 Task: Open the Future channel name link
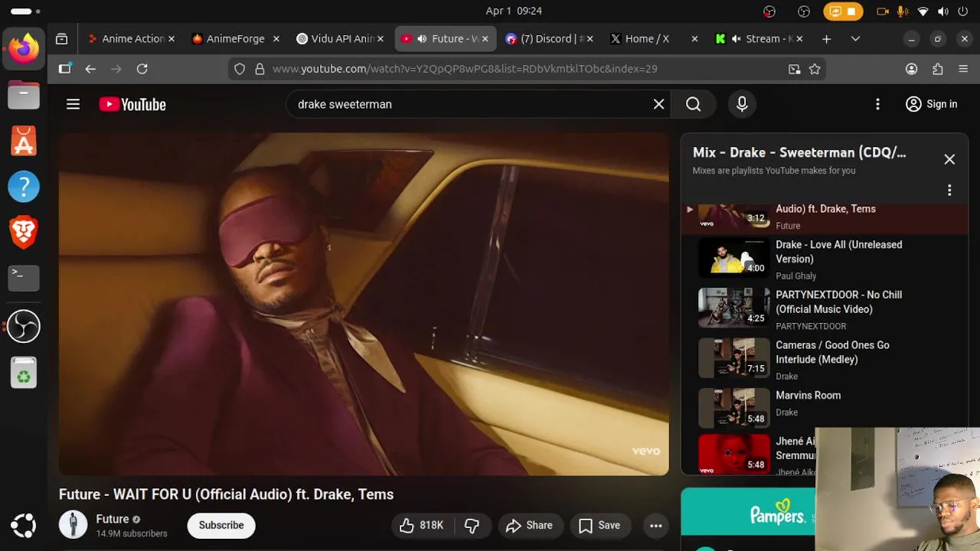pyautogui.click(x=113, y=519)
